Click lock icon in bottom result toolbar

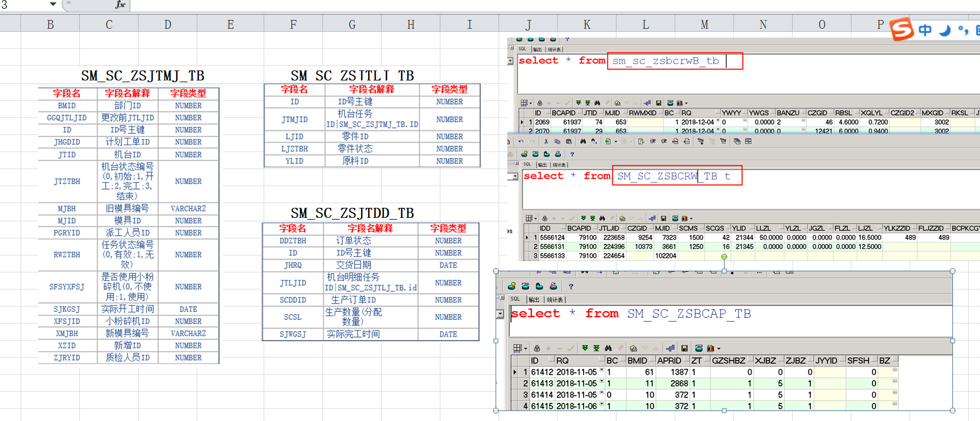[537, 348]
